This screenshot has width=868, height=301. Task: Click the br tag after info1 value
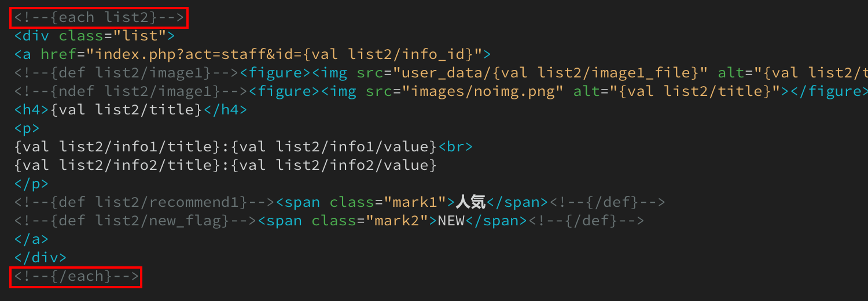[x=456, y=147]
